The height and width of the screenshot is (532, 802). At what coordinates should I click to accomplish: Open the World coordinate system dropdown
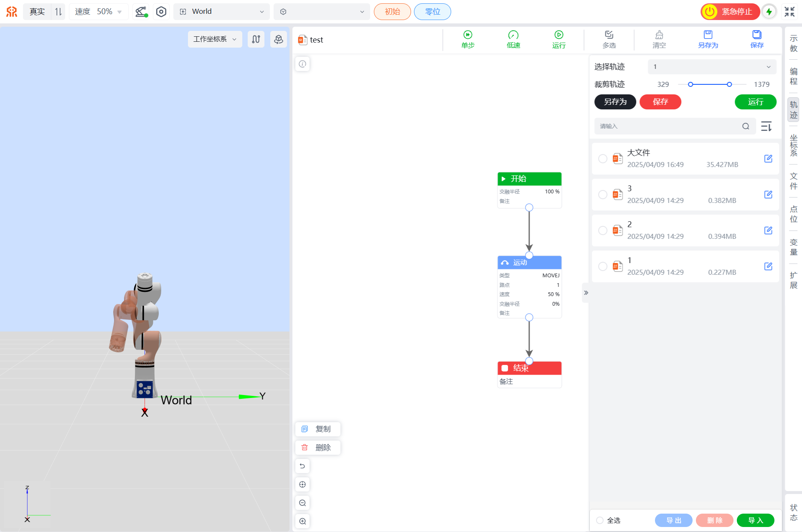click(222, 12)
